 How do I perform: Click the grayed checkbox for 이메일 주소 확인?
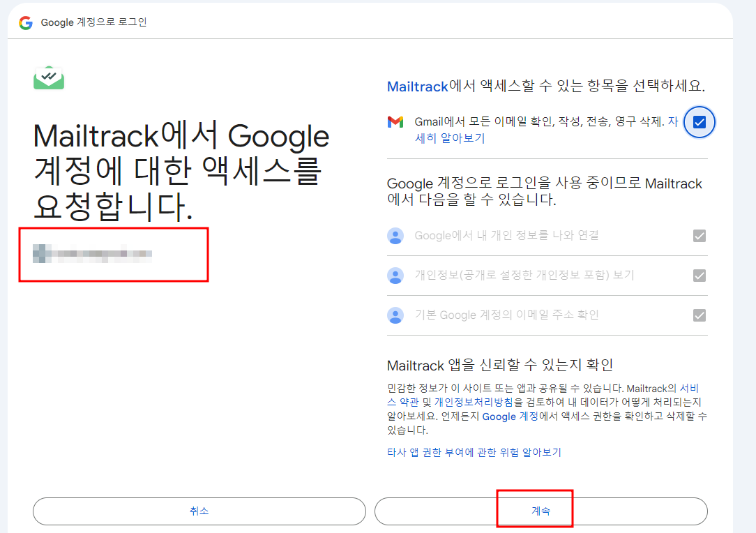pos(699,315)
